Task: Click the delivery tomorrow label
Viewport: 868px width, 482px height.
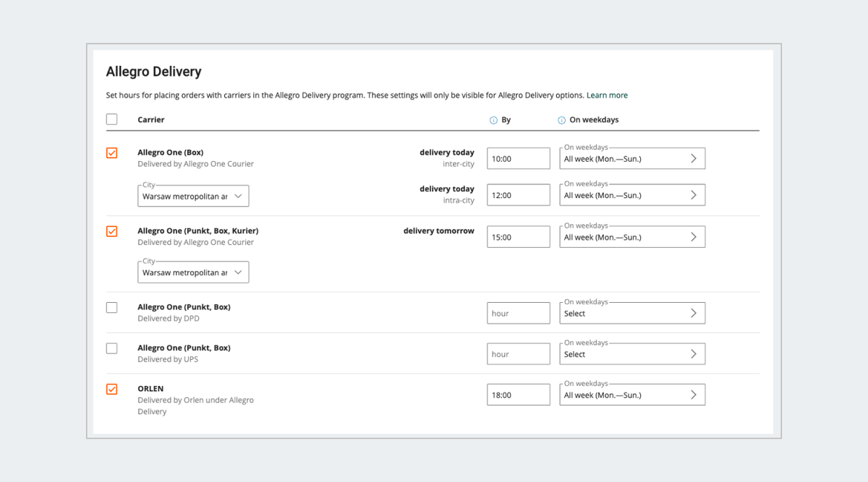Action: pyautogui.click(x=439, y=231)
